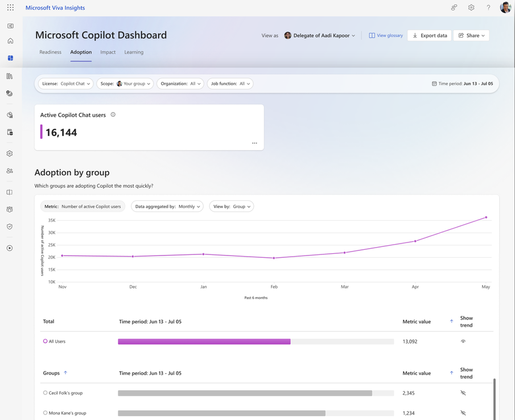Viewport: 515px width, 420px height.
Task: Open the License: Copilot Chat dropdown
Action: [x=64, y=84]
